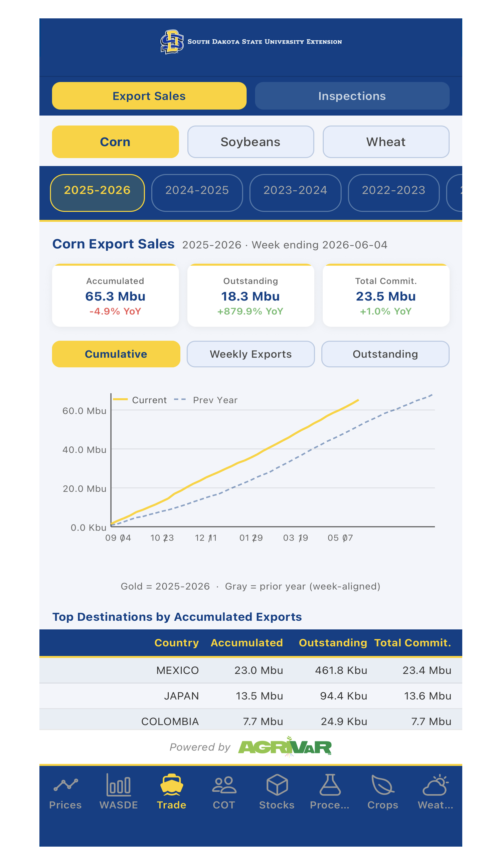Show the Cumulative chart
This screenshot has width=501, height=868.
(x=116, y=354)
